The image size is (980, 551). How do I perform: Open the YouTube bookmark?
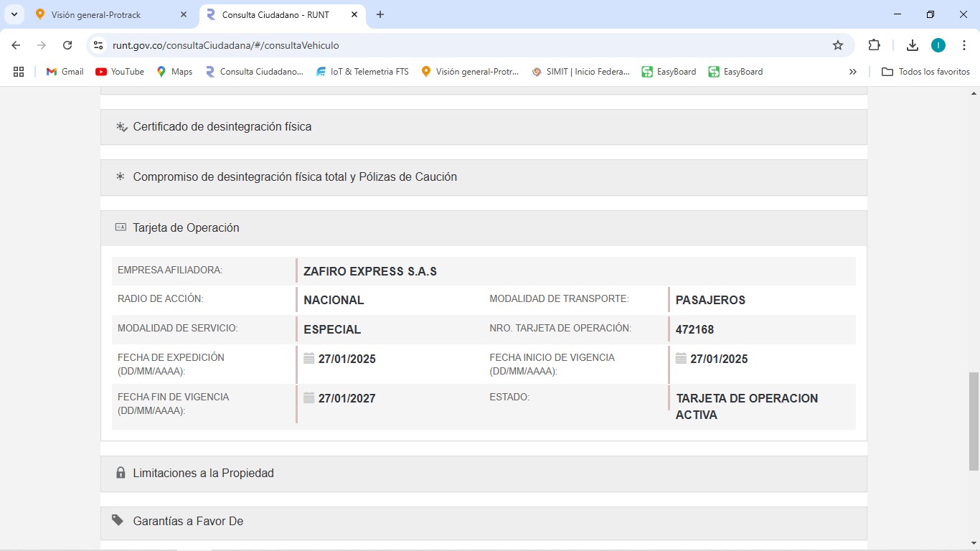tap(120, 72)
